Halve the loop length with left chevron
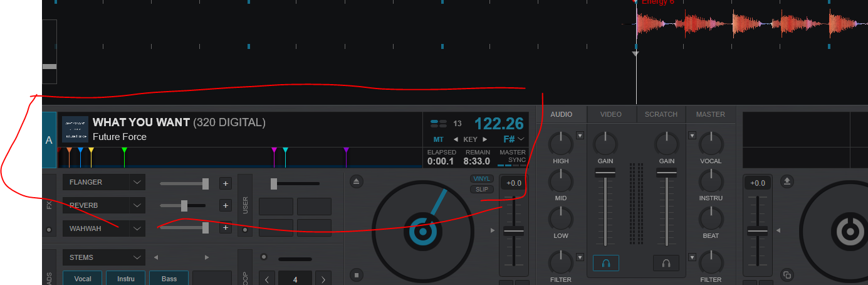Screen dimensions: 868x285 [x=267, y=279]
